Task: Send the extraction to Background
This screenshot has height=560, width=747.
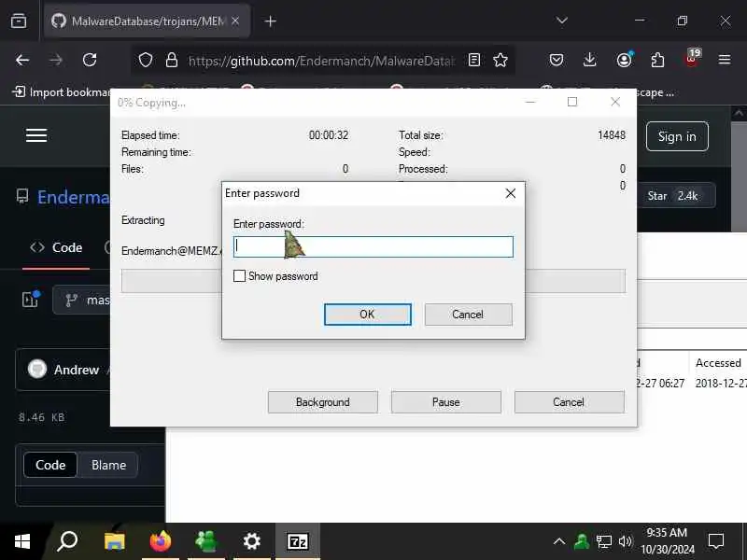Action: tap(322, 402)
